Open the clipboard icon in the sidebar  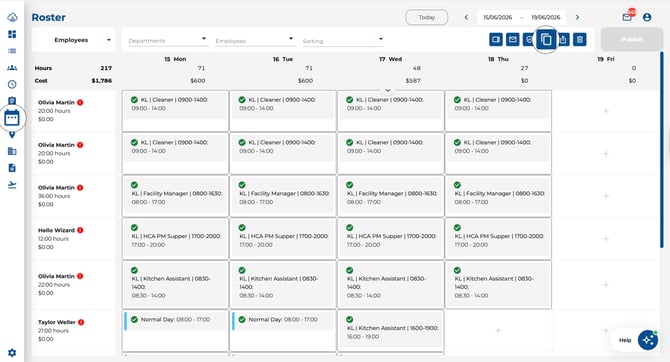12,101
